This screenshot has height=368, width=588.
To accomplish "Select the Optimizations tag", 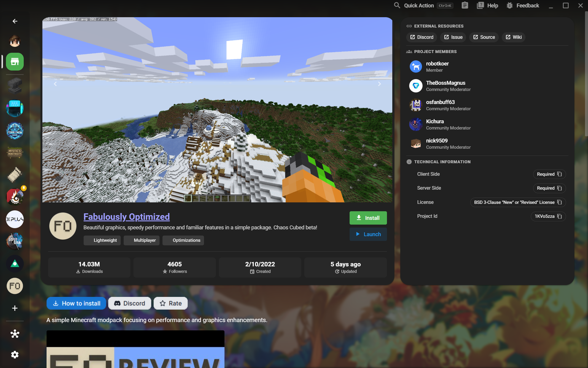I will pos(183,240).
